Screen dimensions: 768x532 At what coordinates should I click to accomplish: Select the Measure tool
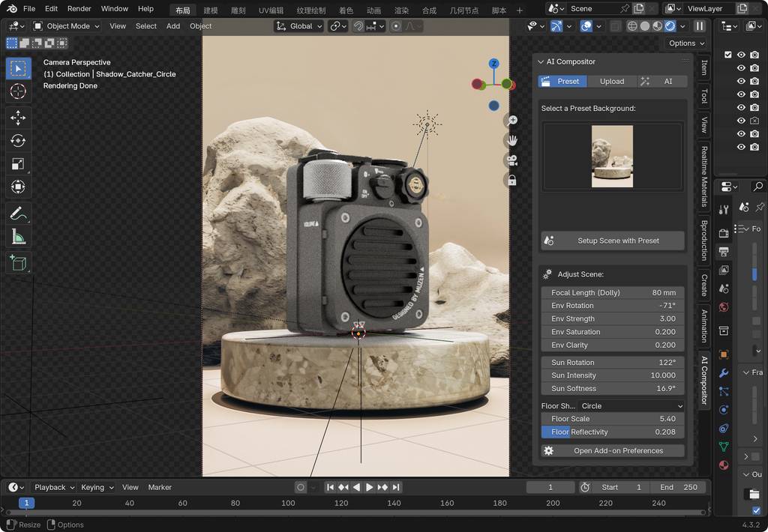[18, 238]
